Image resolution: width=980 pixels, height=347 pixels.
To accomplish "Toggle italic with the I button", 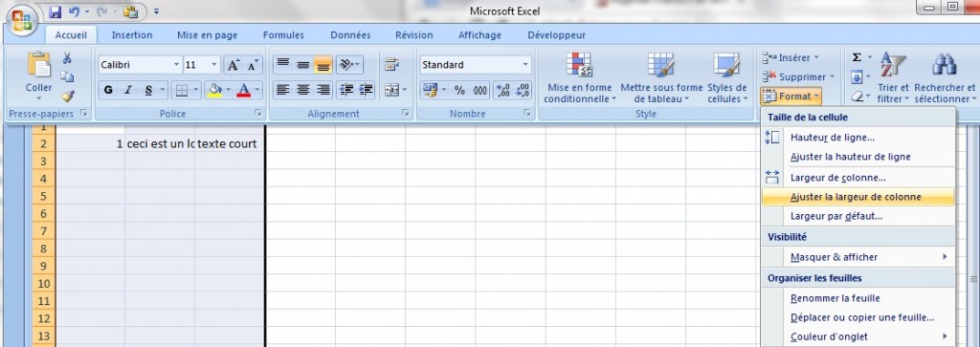I will point(128,90).
